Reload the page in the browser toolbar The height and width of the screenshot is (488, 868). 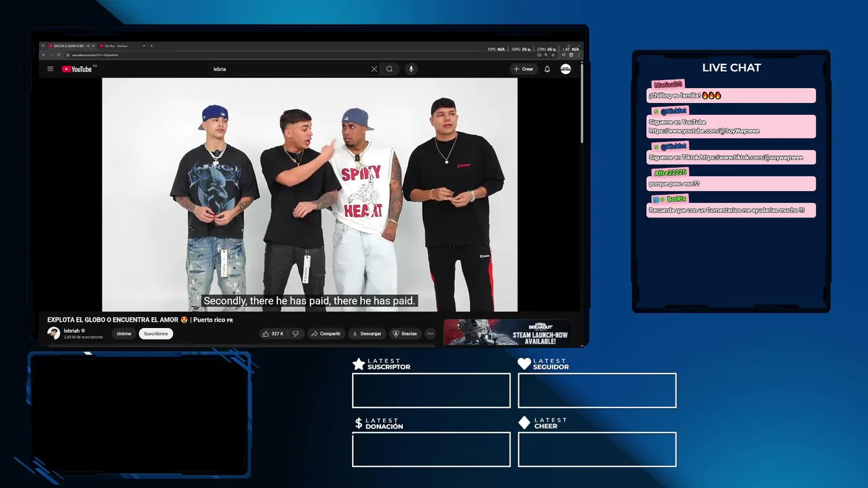coord(59,55)
